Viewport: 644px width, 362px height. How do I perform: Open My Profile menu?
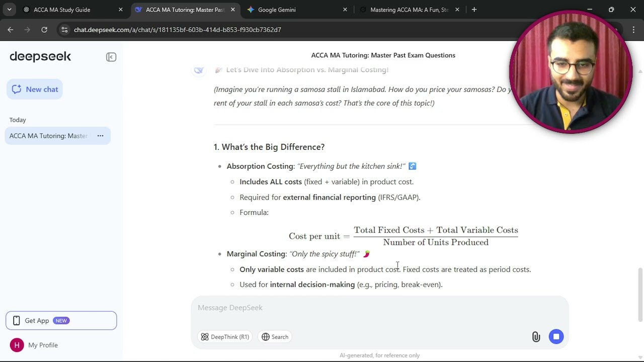click(x=33, y=345)
